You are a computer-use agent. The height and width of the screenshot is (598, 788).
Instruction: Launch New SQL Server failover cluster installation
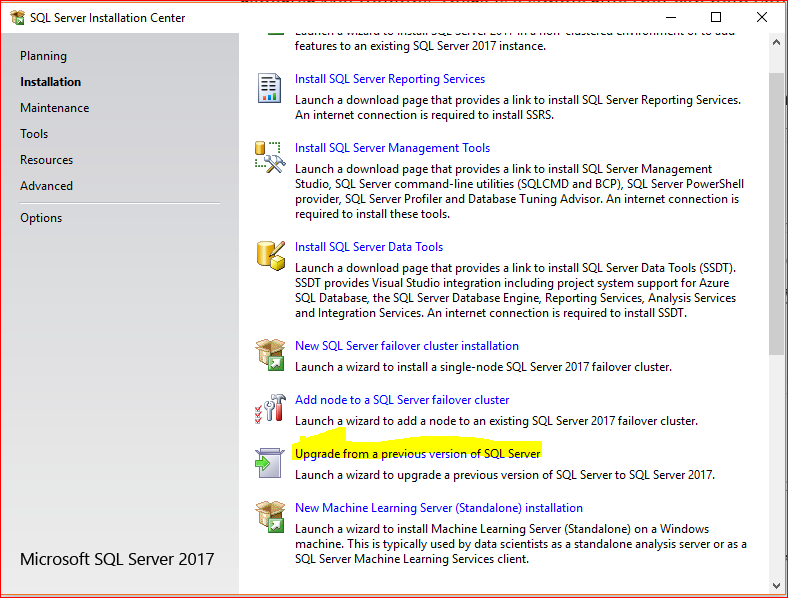407,346
